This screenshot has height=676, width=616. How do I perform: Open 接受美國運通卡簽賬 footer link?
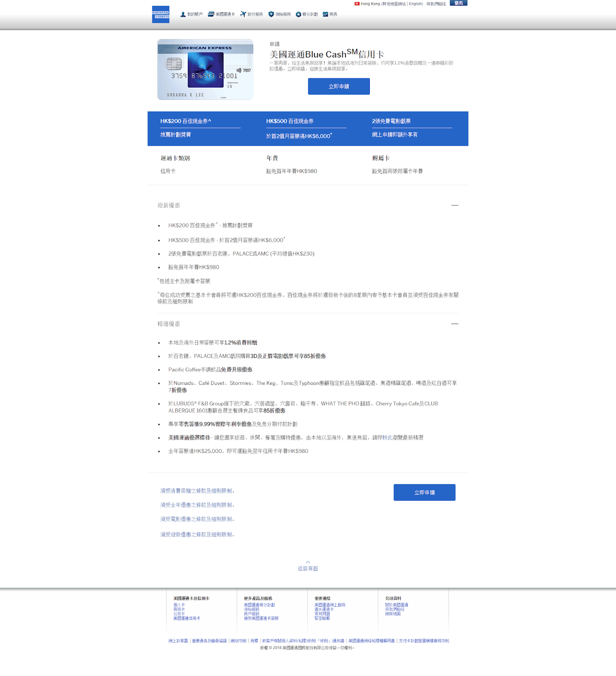(x=261, y=618)
